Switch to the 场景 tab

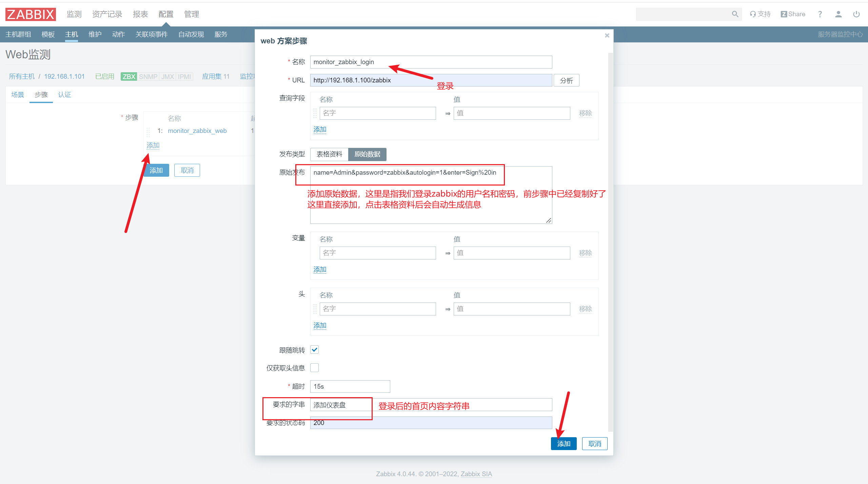coord(18,95)
